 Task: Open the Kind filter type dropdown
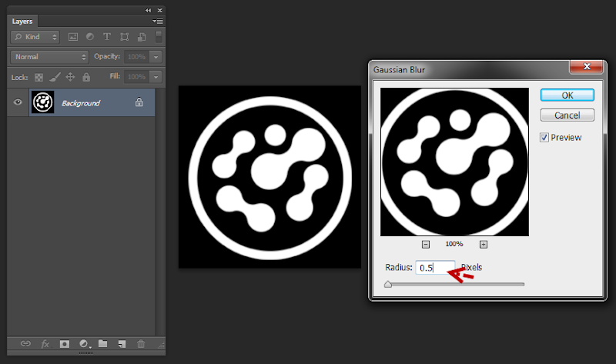[35, 37]
